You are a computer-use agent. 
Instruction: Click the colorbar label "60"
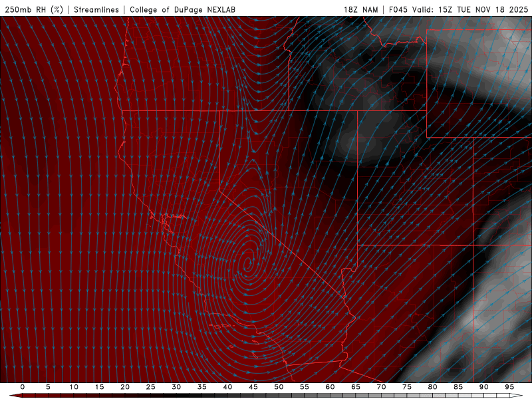(x=330, y=387)
